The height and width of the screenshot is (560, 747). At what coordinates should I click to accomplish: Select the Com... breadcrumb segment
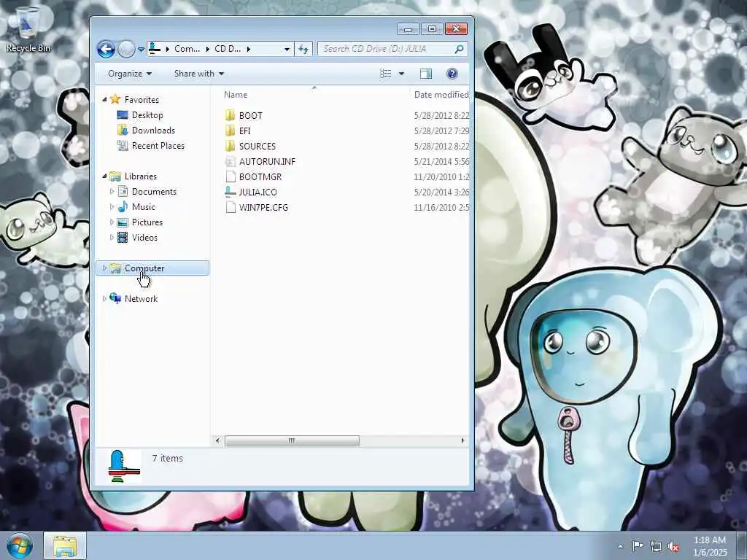pos(187,49)
